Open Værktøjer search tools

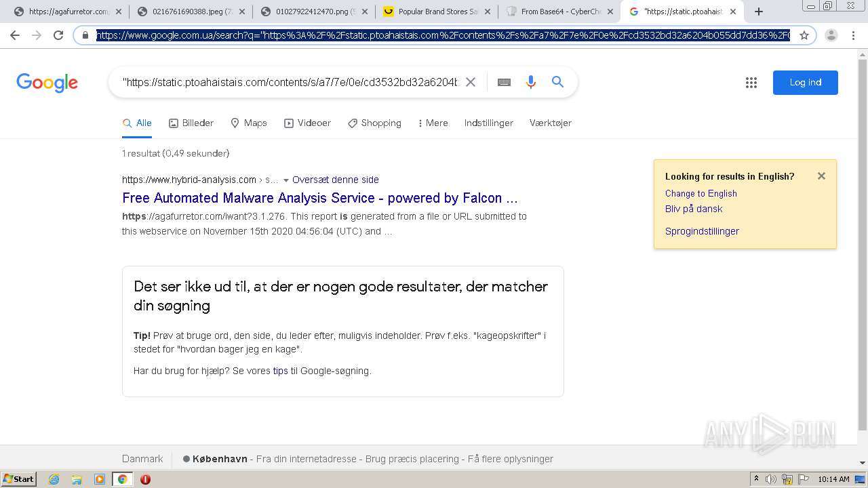point(550,123)
